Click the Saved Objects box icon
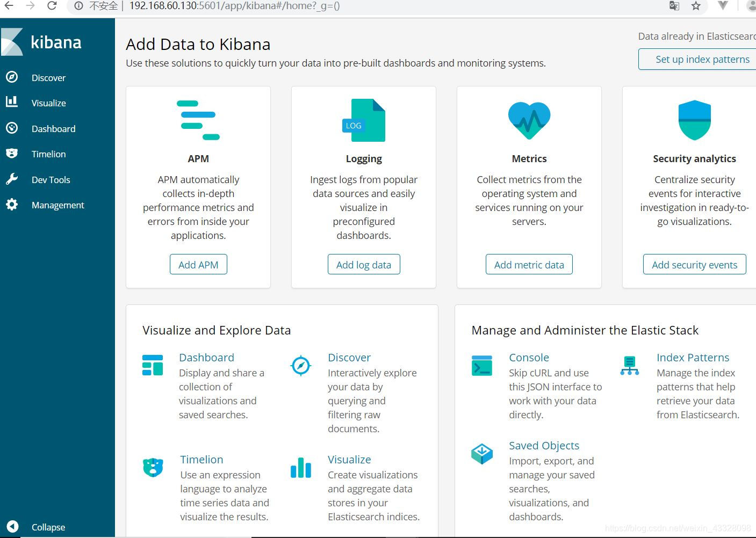This screenshot has width=756, height=538. click(481, 454)
